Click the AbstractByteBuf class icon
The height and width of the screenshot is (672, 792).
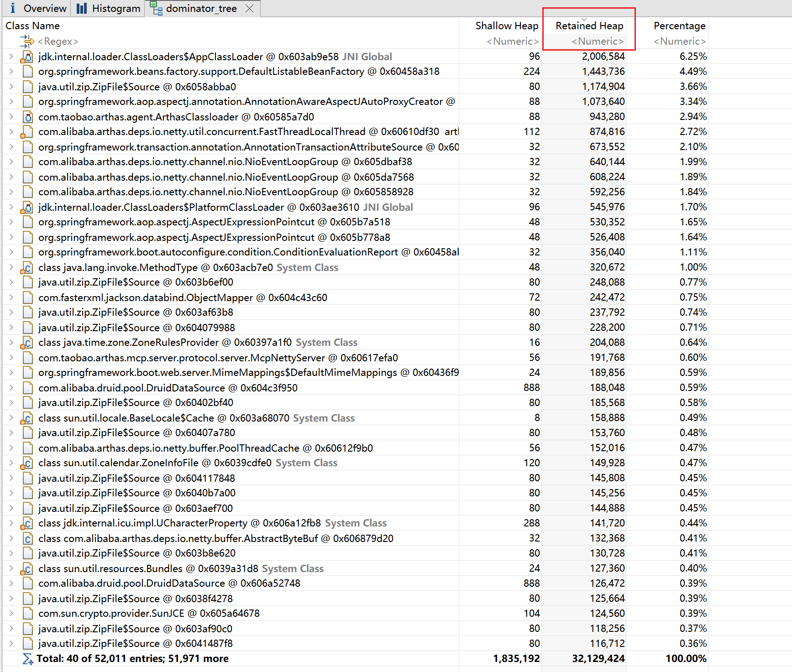pos(27,538)
